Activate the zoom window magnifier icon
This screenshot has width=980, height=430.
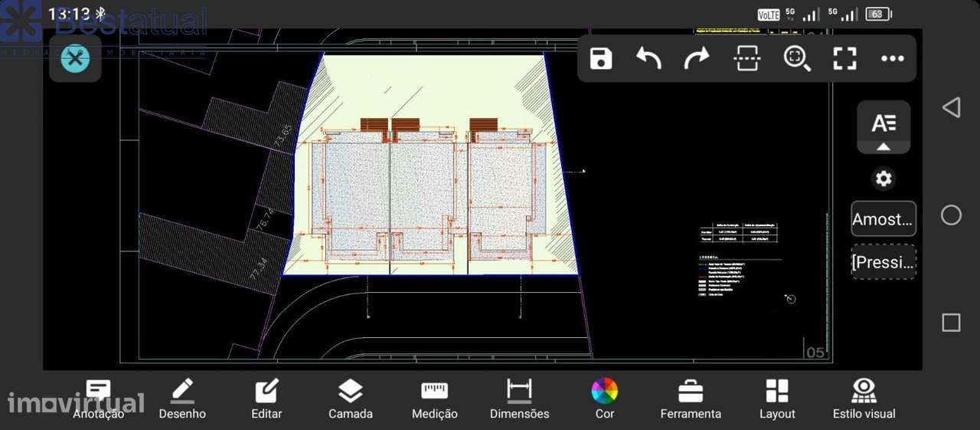796,58
